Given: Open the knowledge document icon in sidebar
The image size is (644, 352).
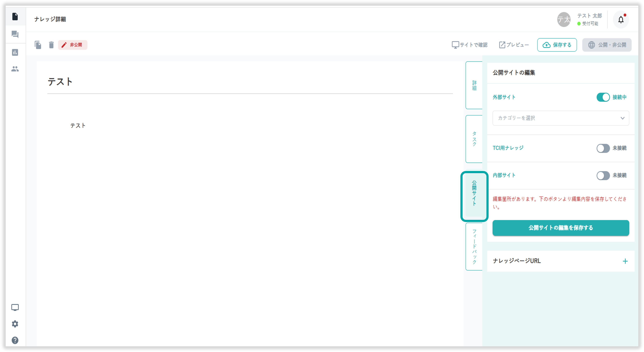Looking at the screenshot, I should click(x=15, y=16).
